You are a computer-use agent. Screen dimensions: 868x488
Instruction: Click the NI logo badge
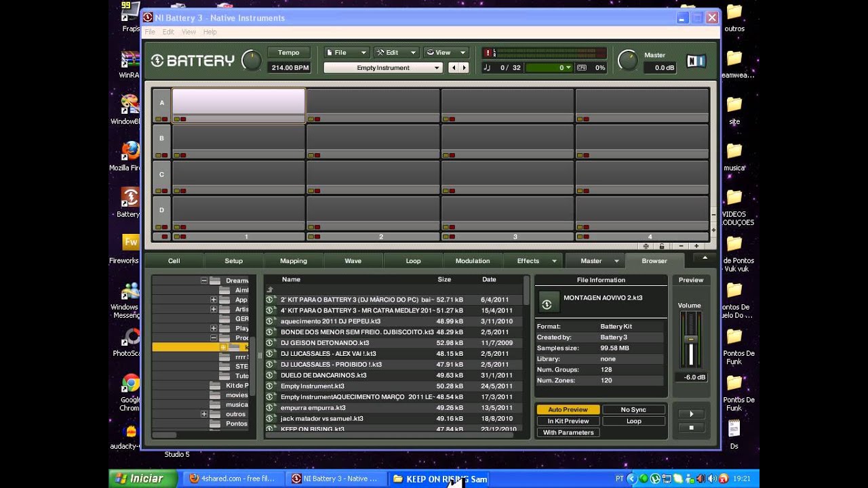click(x=696, y=61)
